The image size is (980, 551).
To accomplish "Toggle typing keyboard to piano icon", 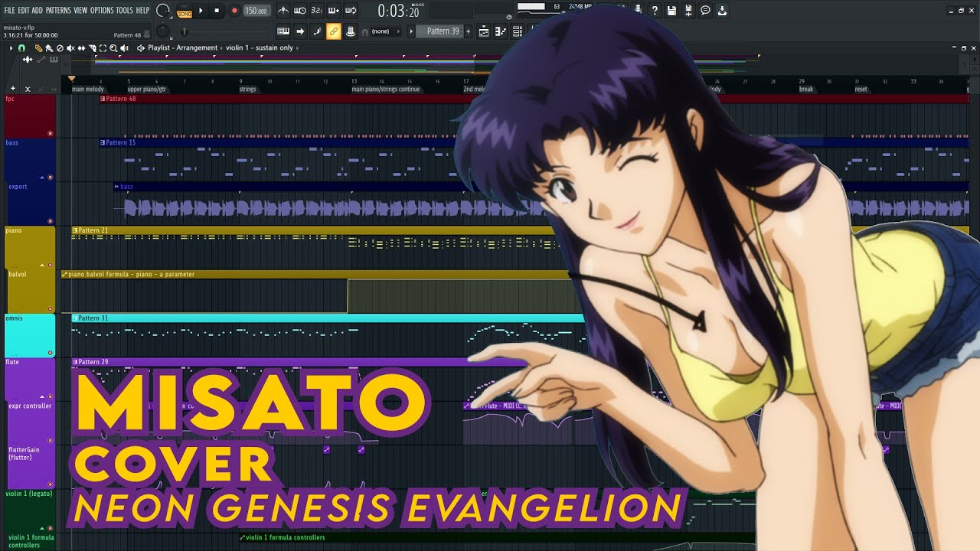I will [283, 31].
